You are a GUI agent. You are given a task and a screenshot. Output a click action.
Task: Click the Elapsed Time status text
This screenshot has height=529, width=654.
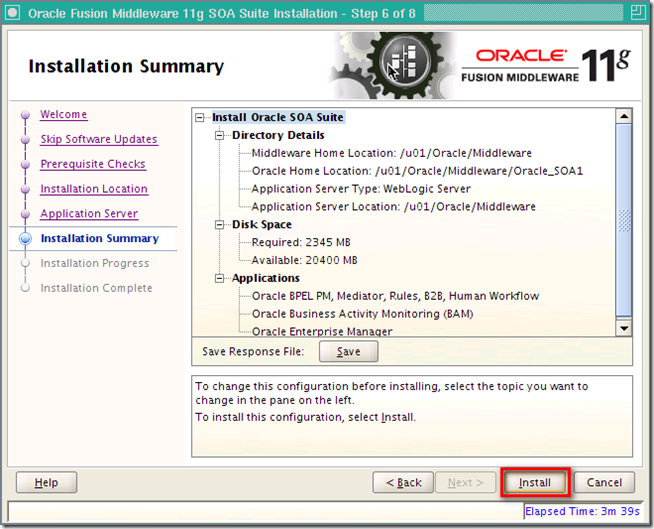tap(582, 511)
